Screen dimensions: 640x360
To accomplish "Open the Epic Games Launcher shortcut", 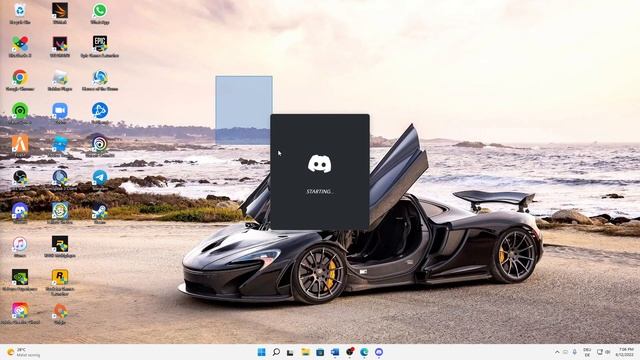I will pyautogui.click(x=100, y=46).
